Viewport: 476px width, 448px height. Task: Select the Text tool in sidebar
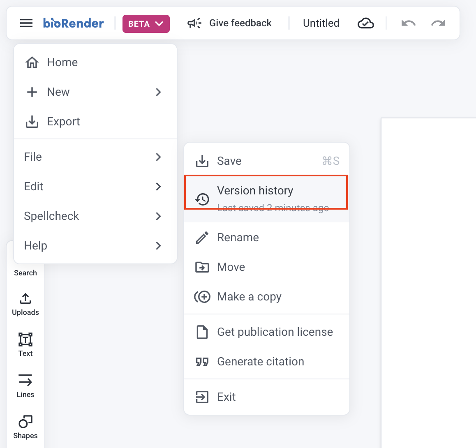click(25, 344)
